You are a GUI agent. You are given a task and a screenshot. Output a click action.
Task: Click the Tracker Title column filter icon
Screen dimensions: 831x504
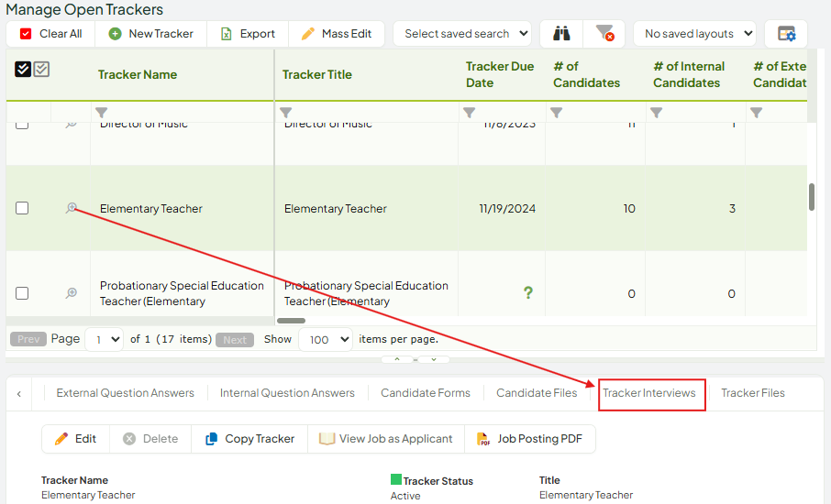point(285,112)
